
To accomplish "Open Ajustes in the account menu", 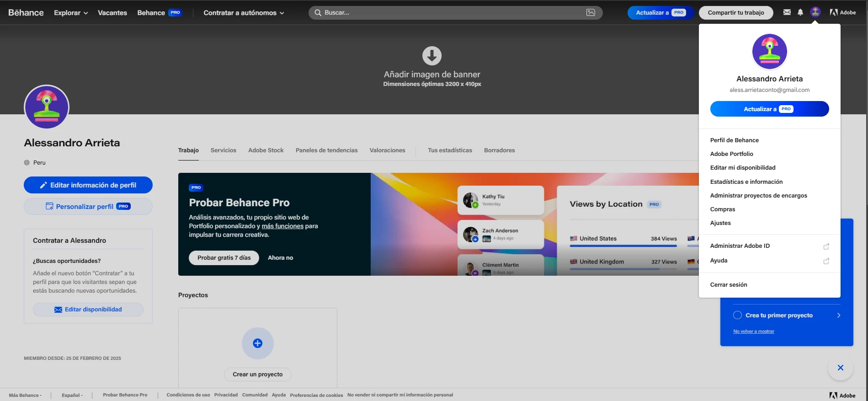I will [720, 223].
